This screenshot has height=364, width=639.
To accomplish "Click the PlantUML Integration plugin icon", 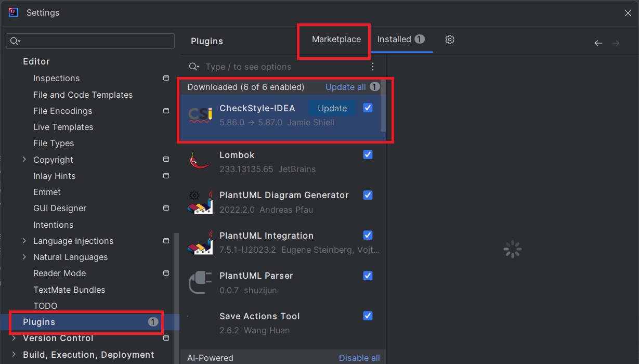I will [x=200, y=243].
